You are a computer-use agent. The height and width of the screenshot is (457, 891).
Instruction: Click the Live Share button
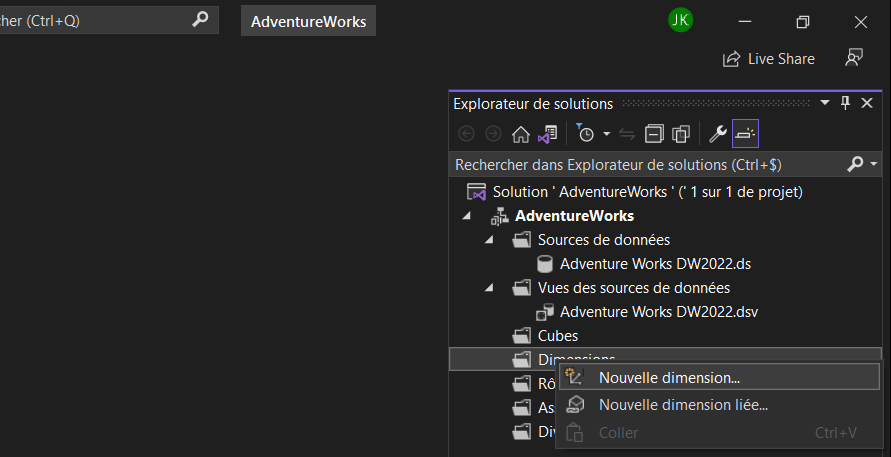click(768, 59)
